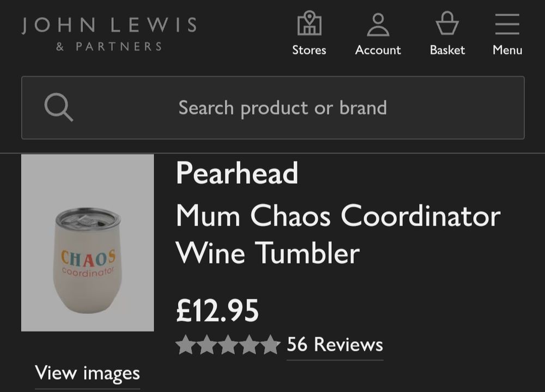This screenshot has height=392, width=545.
Task: Click the magnifying glass search icon
Action: click(x=58, y=107)
